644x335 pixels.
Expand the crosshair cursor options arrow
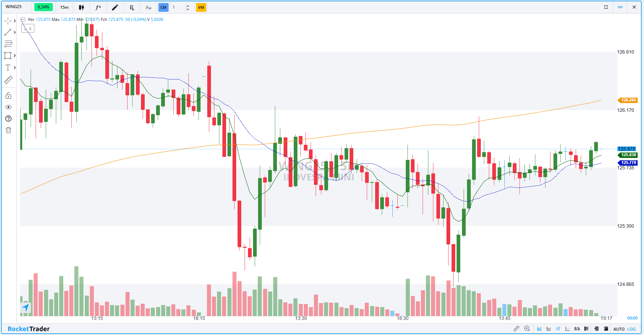(15, 21)
